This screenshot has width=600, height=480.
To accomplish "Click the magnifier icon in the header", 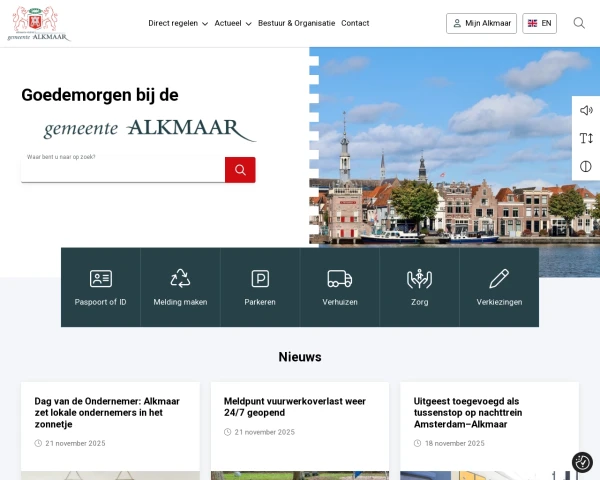I will pyautogui.click(x=579, y=23).
